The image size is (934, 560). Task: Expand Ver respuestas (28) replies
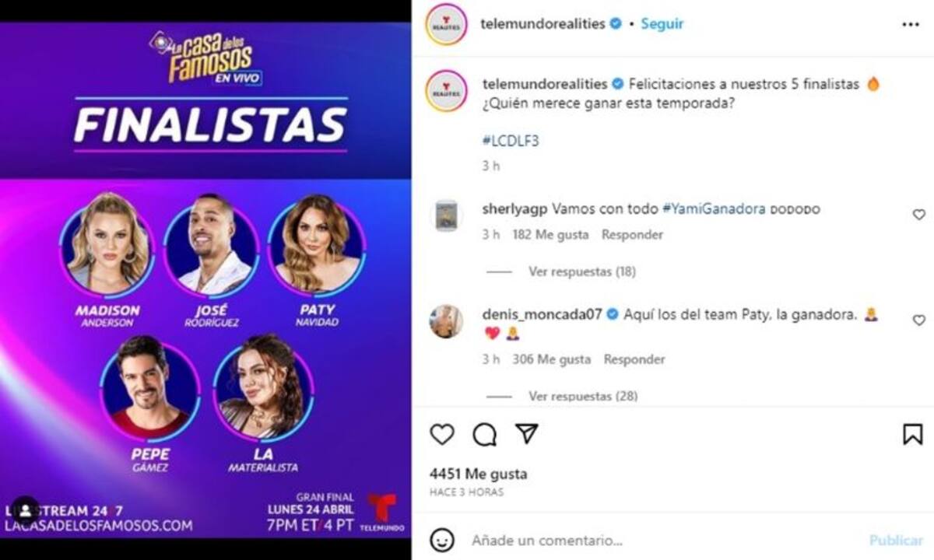coord(583,396)
